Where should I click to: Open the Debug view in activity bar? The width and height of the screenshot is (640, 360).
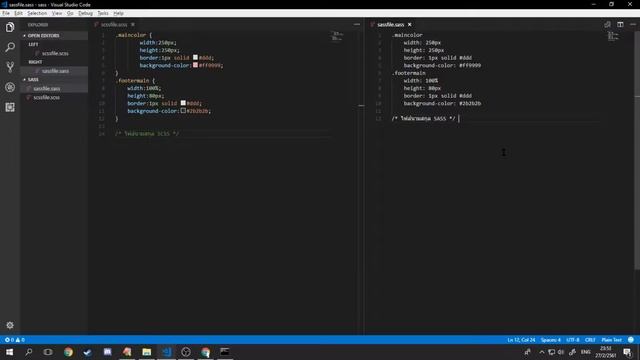coord(10,87)
